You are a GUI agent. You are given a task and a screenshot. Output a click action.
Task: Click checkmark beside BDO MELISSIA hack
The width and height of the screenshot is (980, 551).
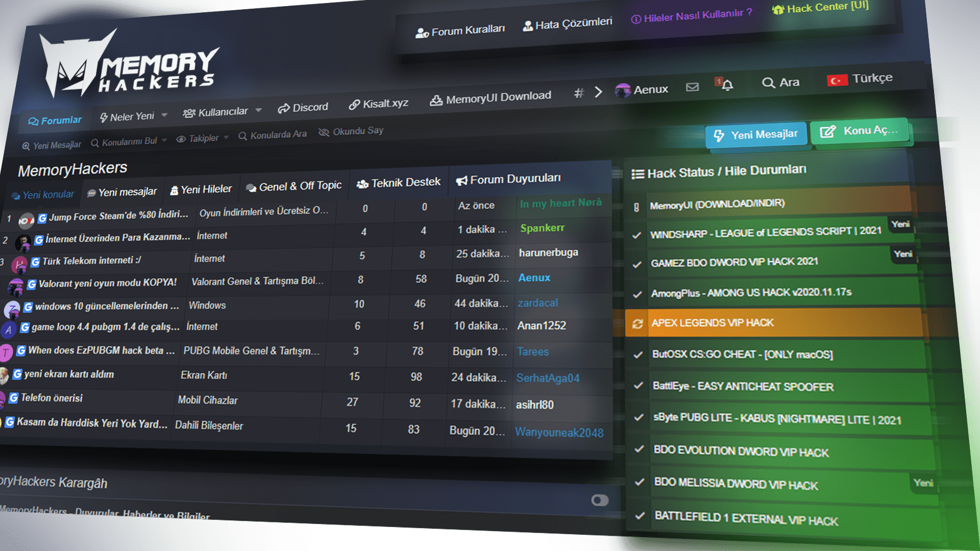(x=639, y=482)
